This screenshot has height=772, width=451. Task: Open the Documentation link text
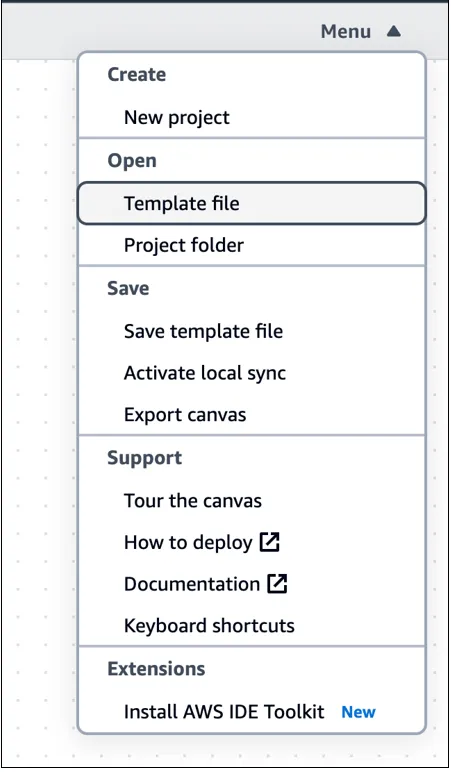point(192,584)
